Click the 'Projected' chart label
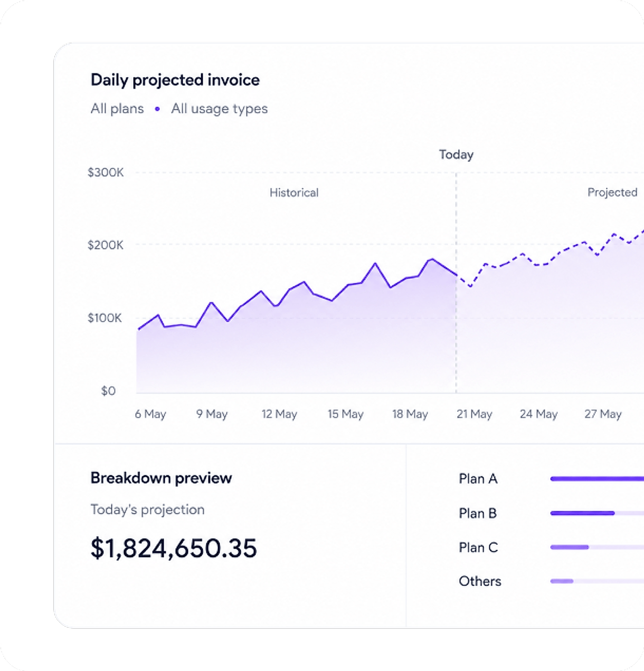 click(612, 193)
